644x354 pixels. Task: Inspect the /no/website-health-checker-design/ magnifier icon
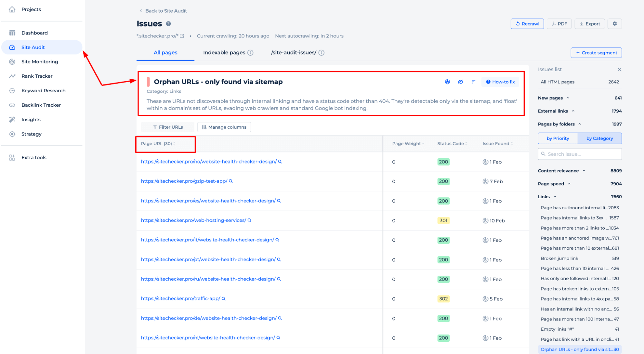tap(280, 162)
